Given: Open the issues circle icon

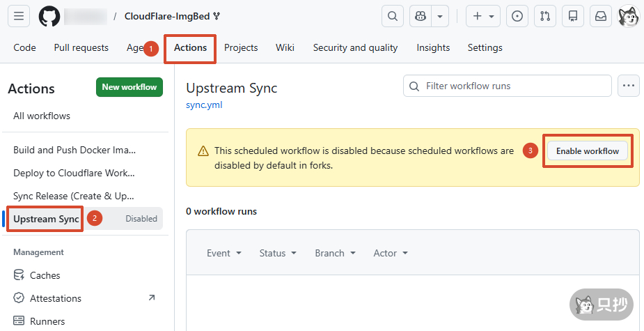Looking at the screenshot, I should pyautogui.click(x=517, y=16).
